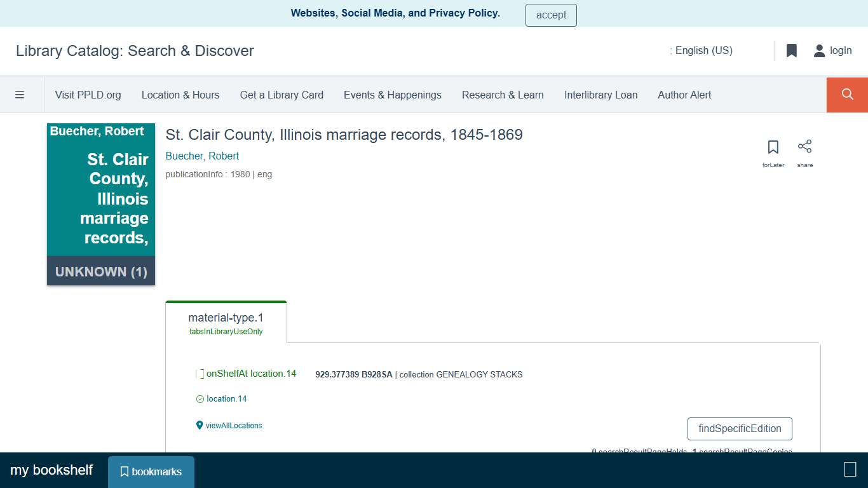Toggle the UNKNOWN (1) format indicator
Viewport: 868px width, 488px height.
click(x=100, y=271)
